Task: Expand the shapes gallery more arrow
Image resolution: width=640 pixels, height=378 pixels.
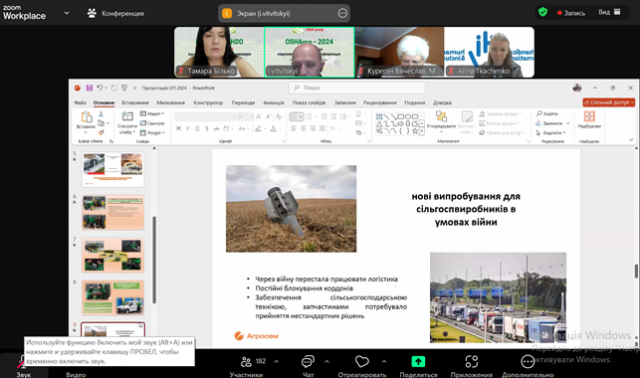Action: [x=421, y=131]
